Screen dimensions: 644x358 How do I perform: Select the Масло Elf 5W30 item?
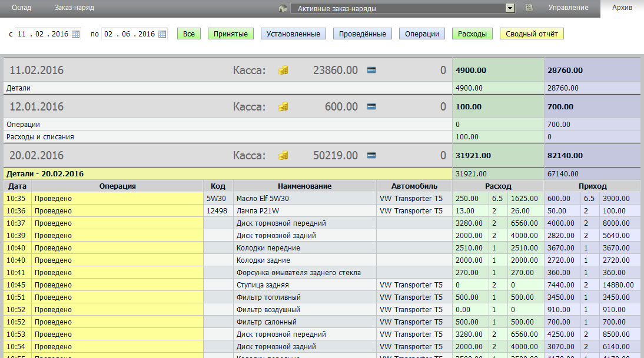point(263,199)
